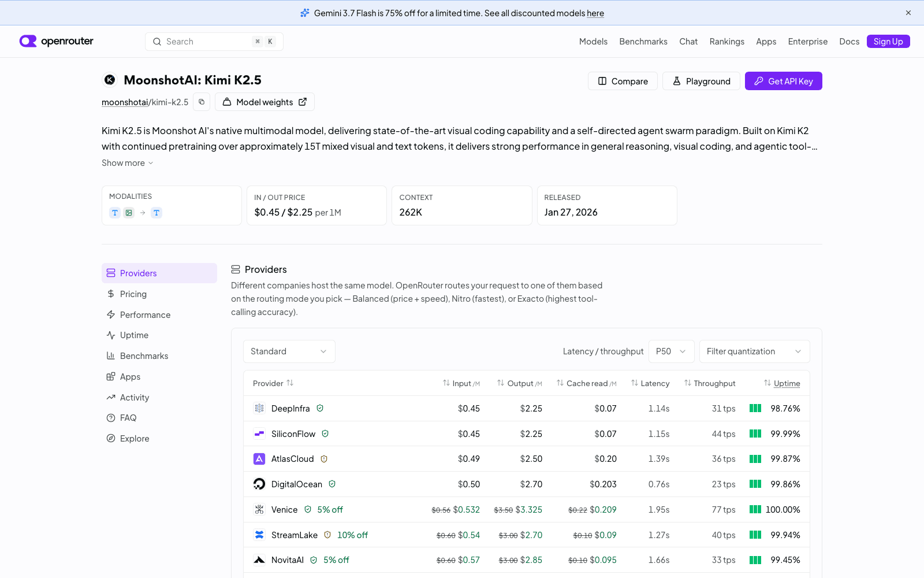This screenshot has width=924, height=578.
Task: Click the DeepInfra provider logo
Action: pos(259,408)
